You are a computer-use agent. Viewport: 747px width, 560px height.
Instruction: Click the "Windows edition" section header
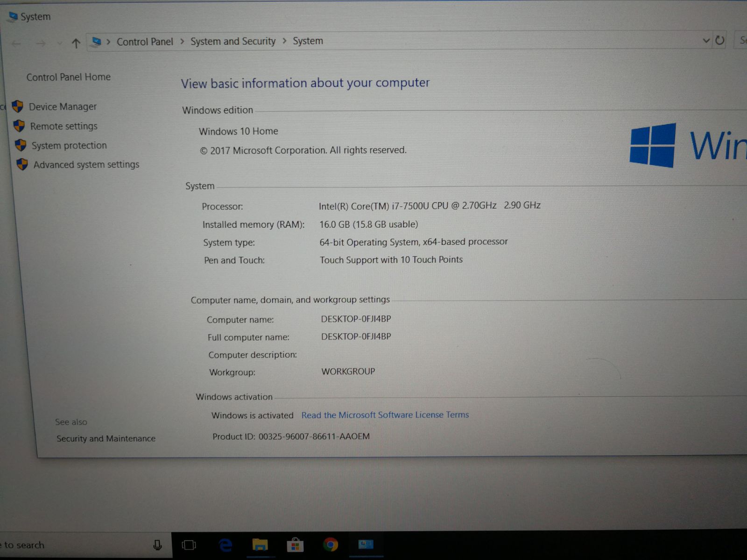point(218,110)
